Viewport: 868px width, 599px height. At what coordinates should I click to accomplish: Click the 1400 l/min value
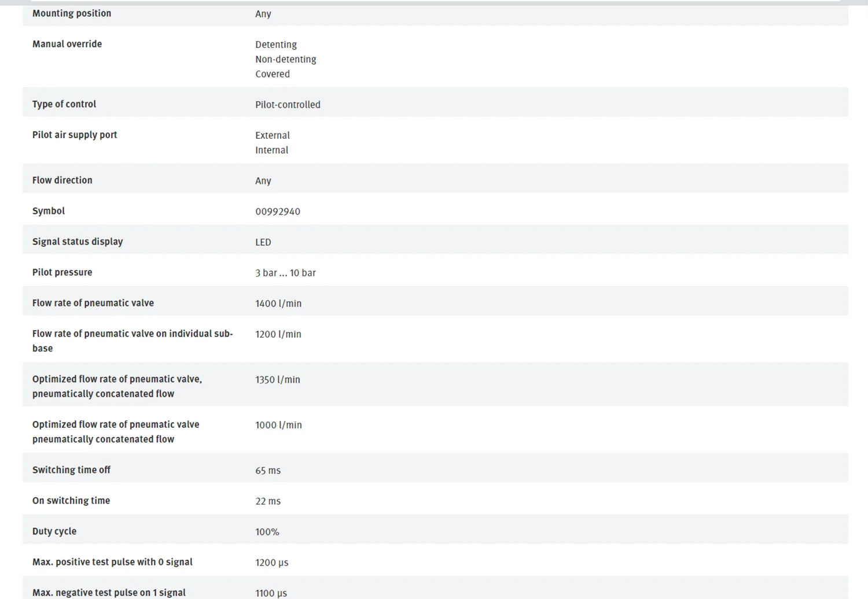pyautogui.click(x=278, y=304)
